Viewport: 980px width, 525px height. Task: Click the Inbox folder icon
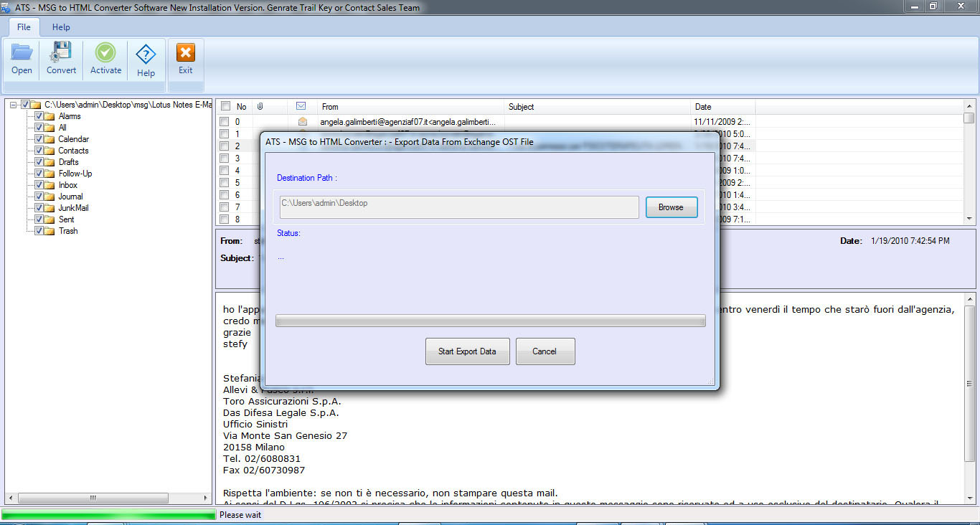pos(50,185)
